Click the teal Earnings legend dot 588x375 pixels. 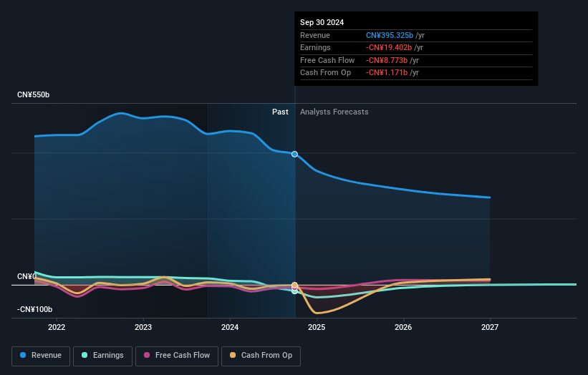tap(85, 355)
